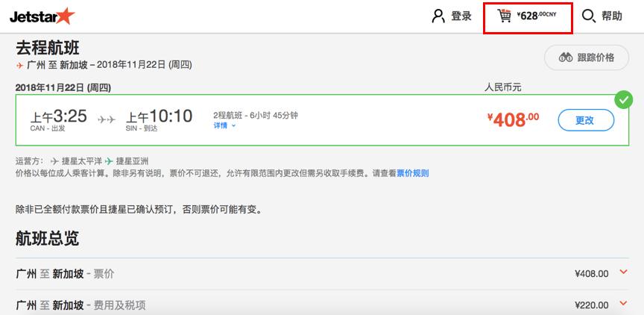Click the orange plane route icon
Screen dimensions: 644x315
19,65
